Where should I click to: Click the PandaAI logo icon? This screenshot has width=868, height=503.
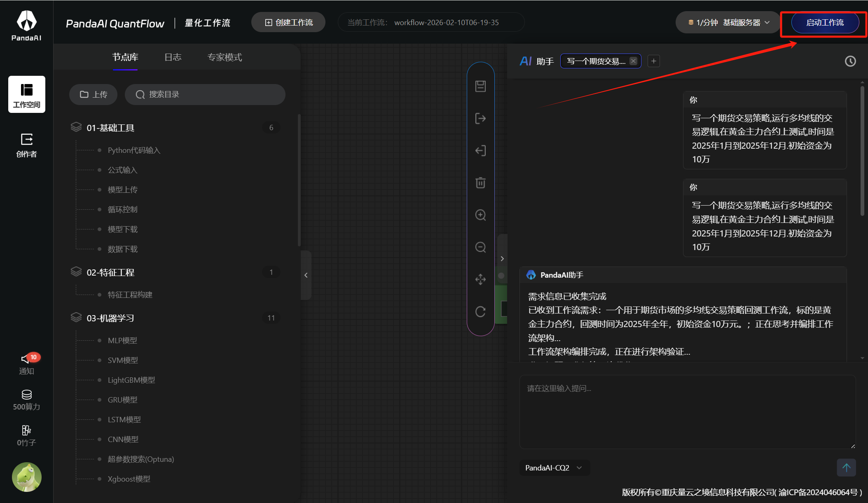[x=26, y=25]
